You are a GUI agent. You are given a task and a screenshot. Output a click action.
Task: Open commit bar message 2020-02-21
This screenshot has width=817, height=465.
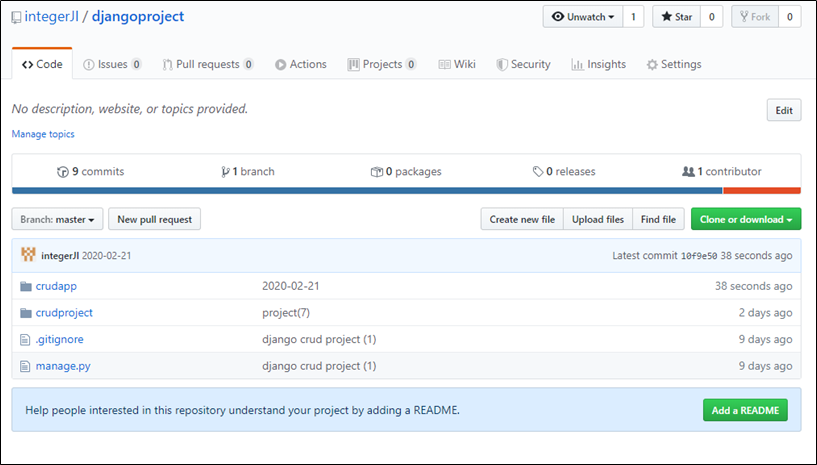[107, 256]
